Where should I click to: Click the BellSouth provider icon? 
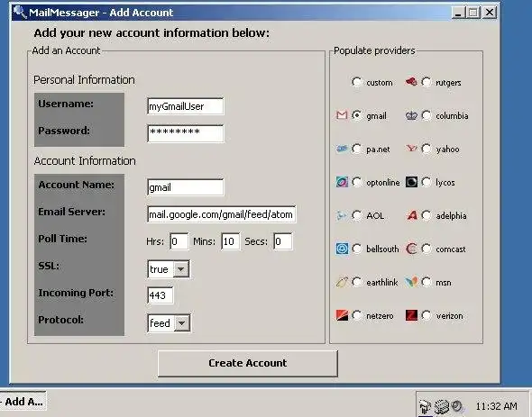pyautogui.click(x=342, y=249)
